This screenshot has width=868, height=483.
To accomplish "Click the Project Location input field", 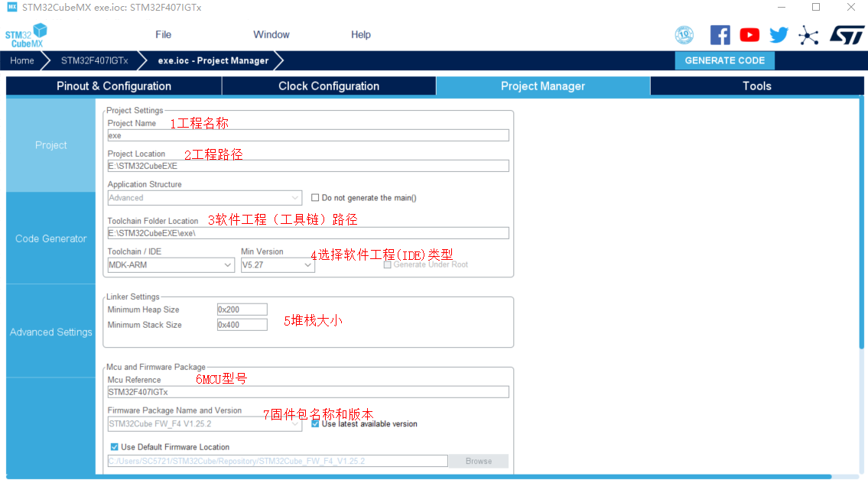I will tap(308, 166).
